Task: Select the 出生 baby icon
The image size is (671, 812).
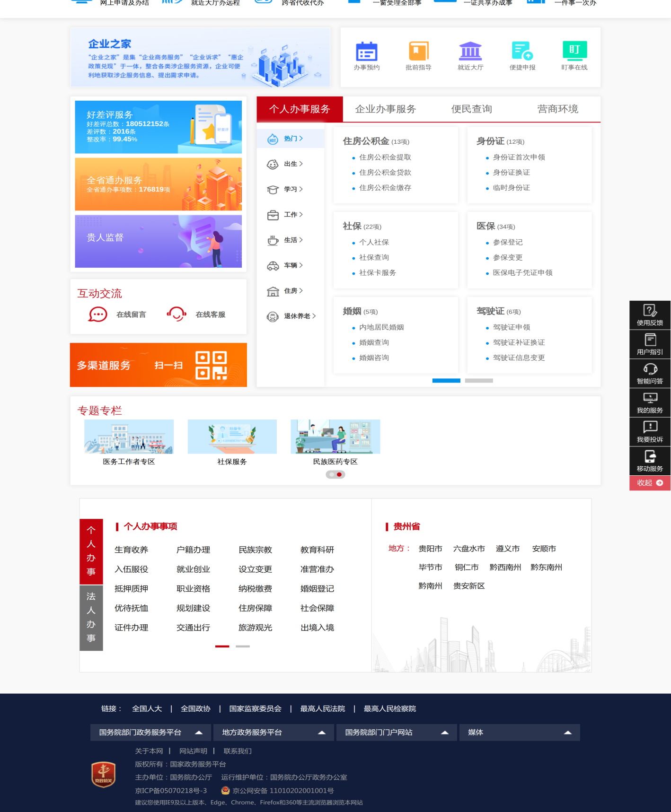Action: click(x=273, y=164)
